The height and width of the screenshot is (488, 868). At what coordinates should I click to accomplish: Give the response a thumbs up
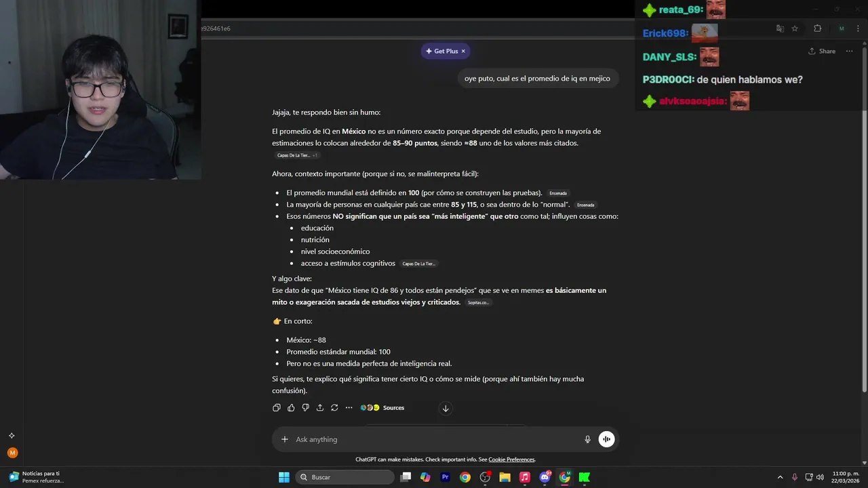tap(291, 407)
